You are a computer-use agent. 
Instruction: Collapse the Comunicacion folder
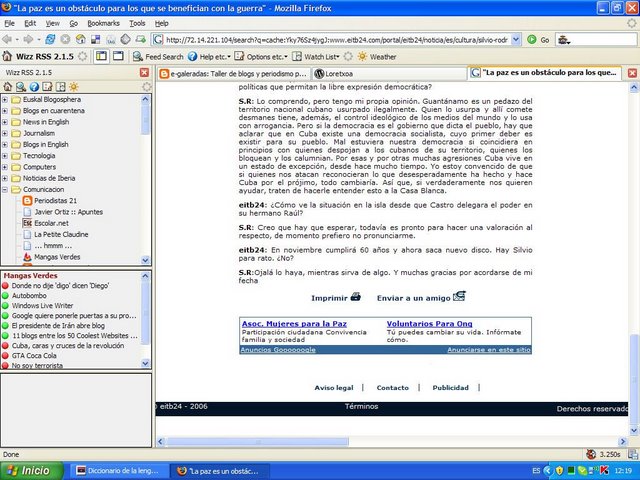point(5,189)
